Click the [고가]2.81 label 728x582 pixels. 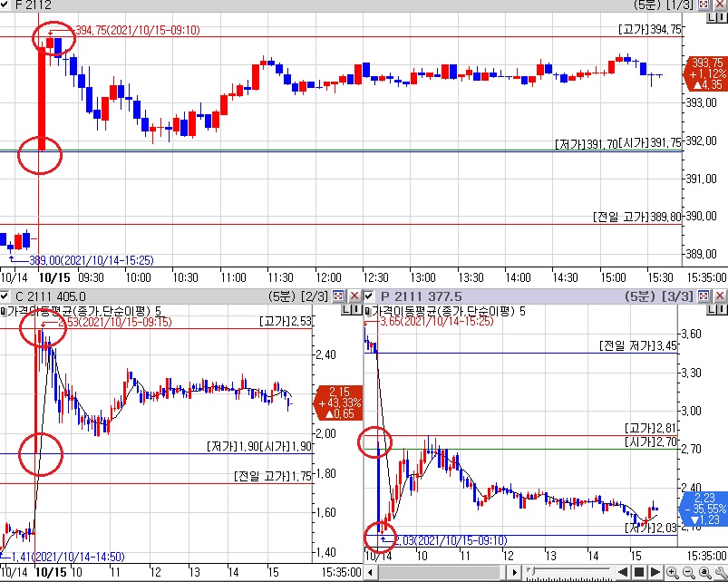click(650, 428)
